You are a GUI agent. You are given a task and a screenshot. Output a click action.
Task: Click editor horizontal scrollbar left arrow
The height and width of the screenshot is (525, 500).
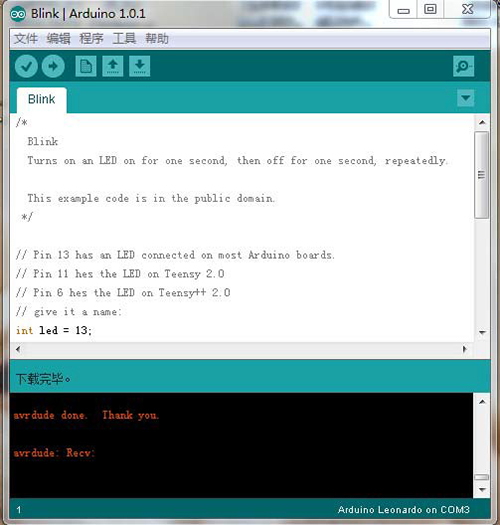pos(18,349)
